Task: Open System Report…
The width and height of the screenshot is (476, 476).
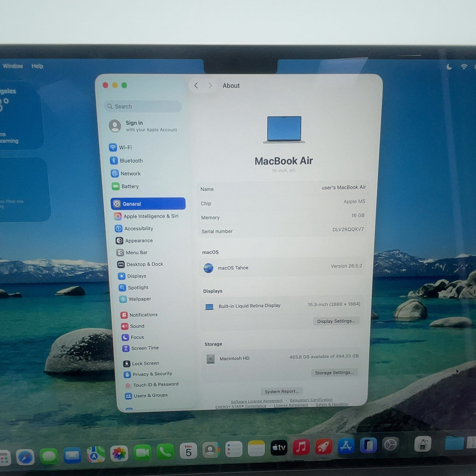Action: 282,391
